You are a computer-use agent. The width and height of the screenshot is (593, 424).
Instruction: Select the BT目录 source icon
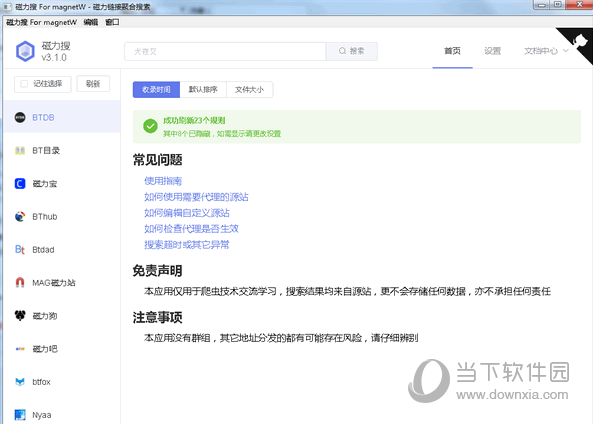click(x=20, y=151)
